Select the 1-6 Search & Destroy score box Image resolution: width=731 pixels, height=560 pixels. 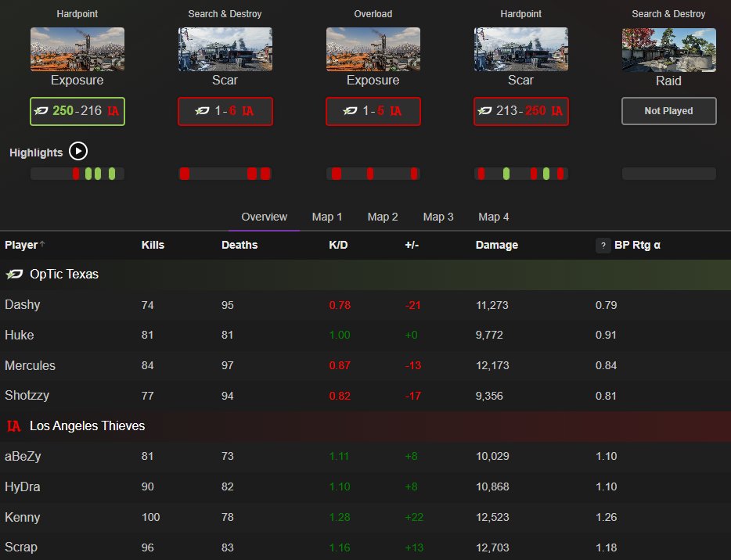coord(225,111)
